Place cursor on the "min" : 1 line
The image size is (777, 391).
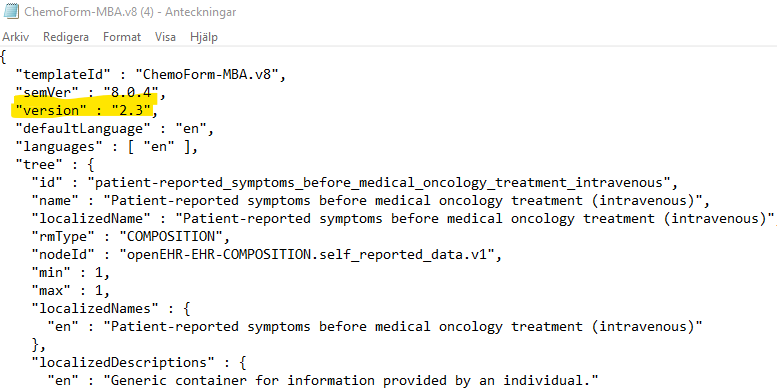(71, 273)
